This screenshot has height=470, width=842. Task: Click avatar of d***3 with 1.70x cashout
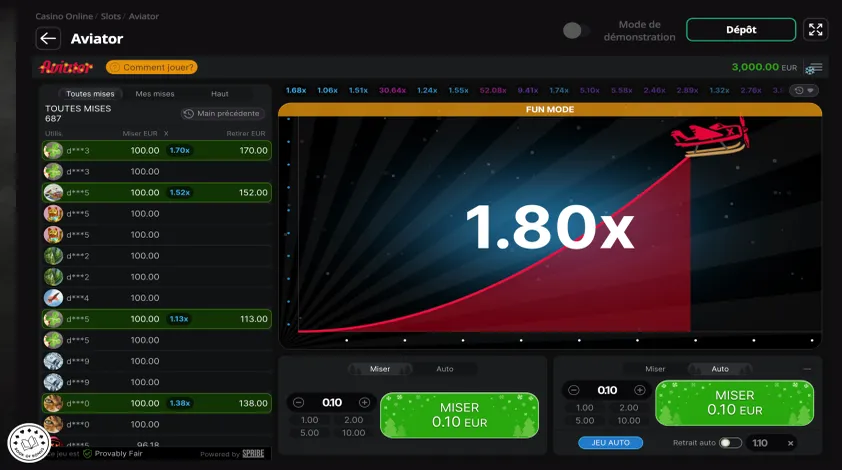53,150
